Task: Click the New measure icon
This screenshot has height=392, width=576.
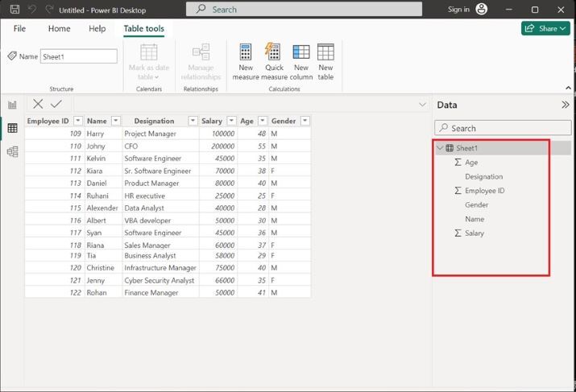Action: 247,53
